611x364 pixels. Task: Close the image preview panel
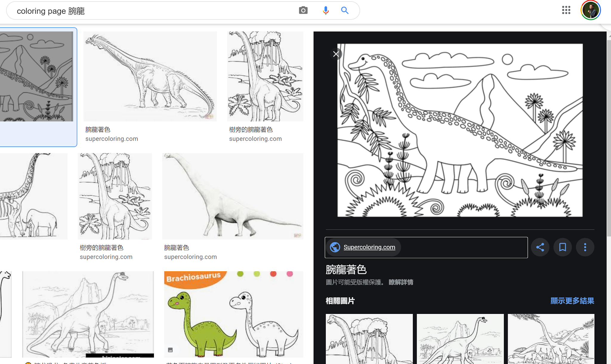tap(336, 54)
